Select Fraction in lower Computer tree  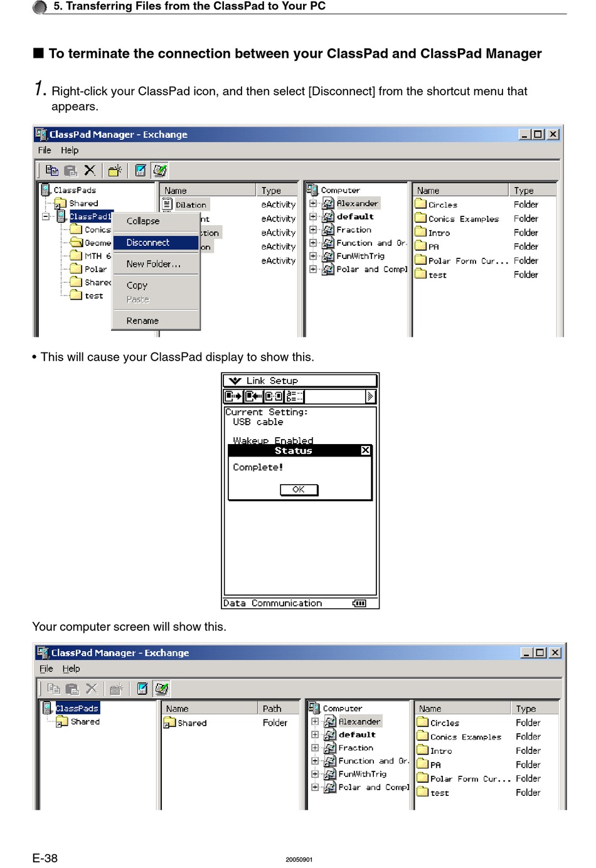pos(356,748)
